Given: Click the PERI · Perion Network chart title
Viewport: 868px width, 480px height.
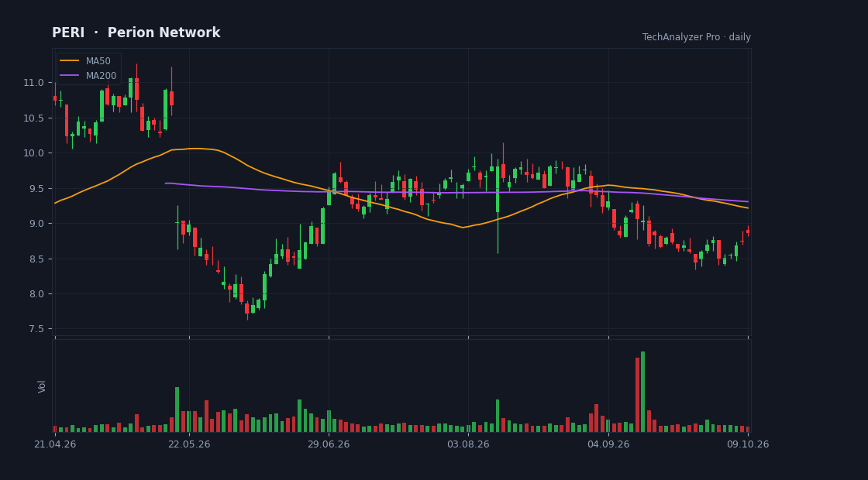Looking at the screenshot, I should [x=136, y=33].
